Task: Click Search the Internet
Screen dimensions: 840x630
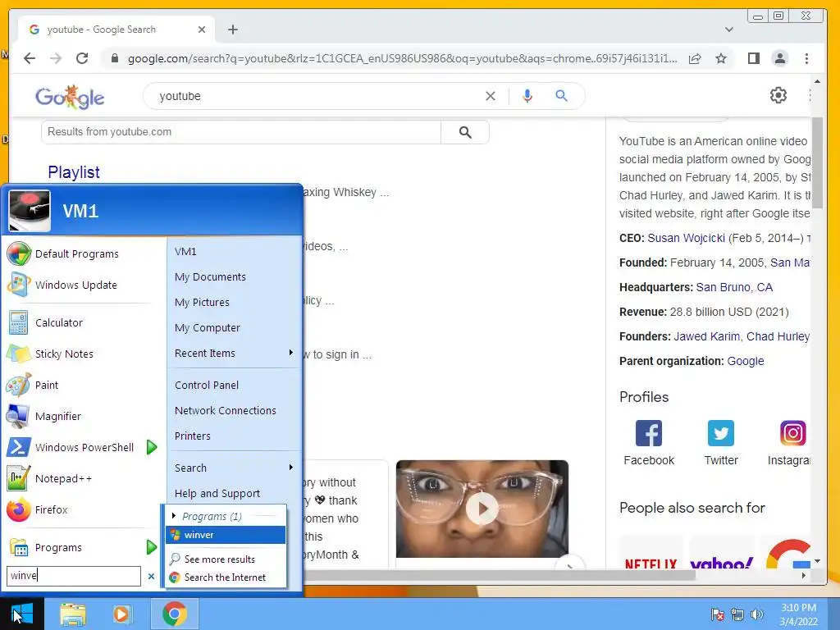Action: tap(226, 577)
